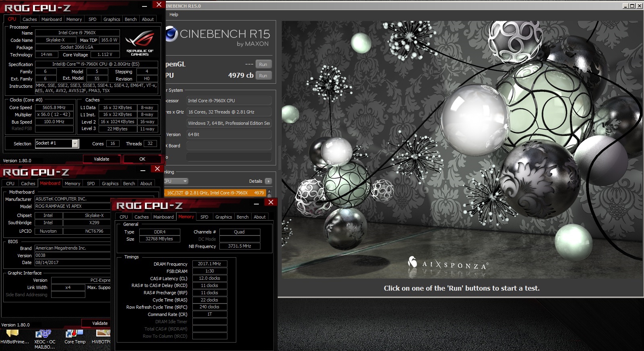Open About tab in top CPU-Z window
The height and width of the screenshot is (351, 644).
[x=148, y=19]
